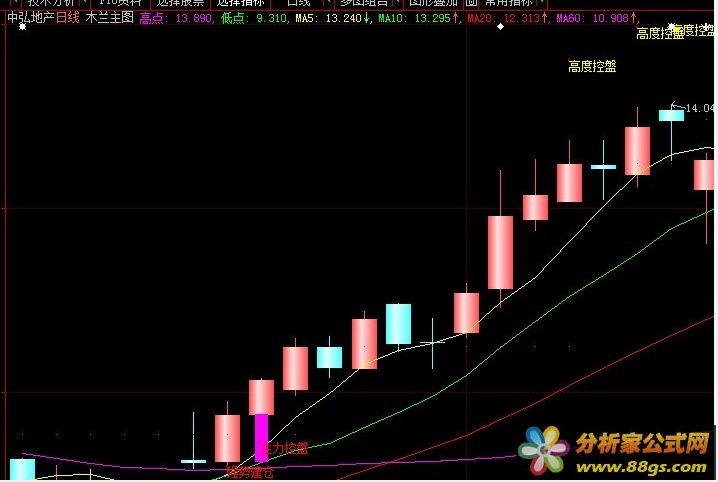Image resolution: width=718 pixels, height=482 pixels.
Task: Click the MA20: 12.313 readout
Action: tap(507, 18)
